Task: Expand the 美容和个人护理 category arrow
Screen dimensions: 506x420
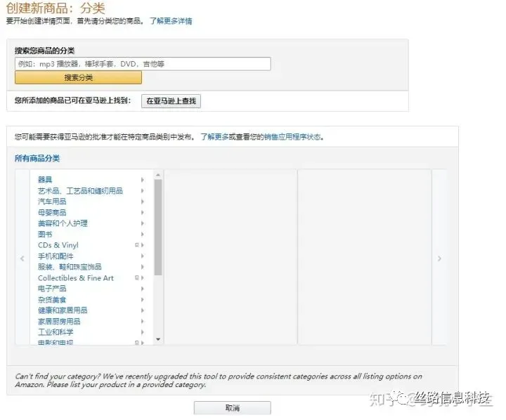Action: pos(142,223)
